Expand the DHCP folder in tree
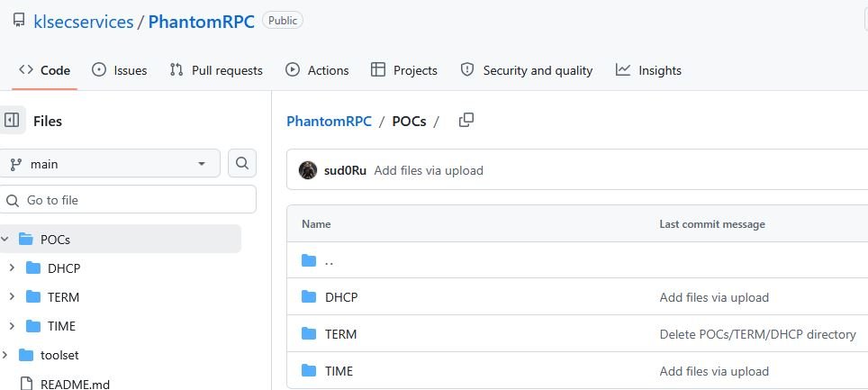The image size is (868, 390). 11,268
